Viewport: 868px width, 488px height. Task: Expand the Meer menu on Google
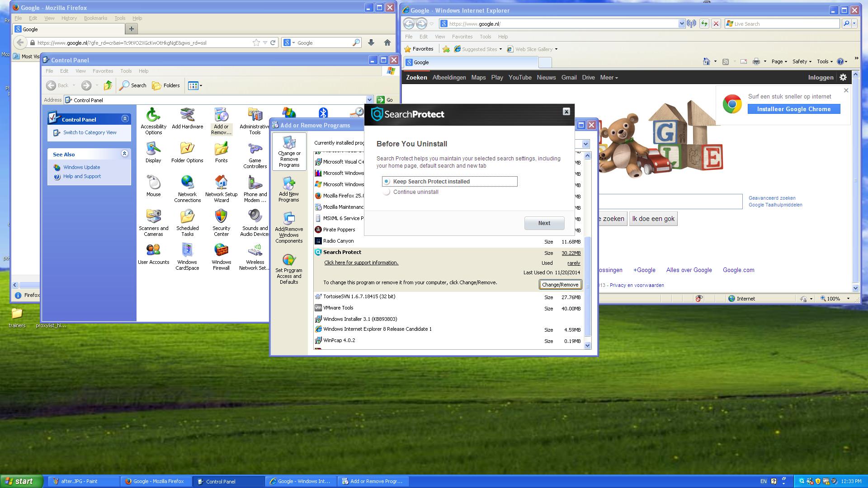pos(609,78)
